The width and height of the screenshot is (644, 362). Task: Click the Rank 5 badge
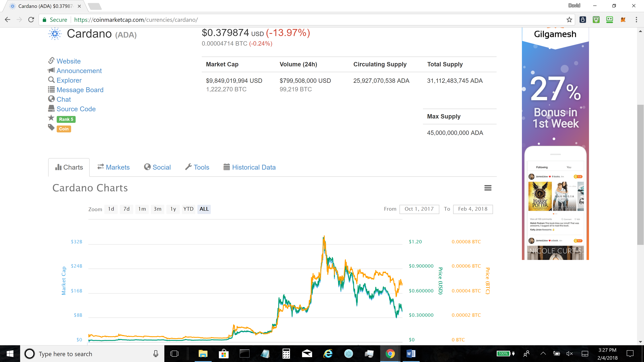pyautogui.click(x=66, y=119)
